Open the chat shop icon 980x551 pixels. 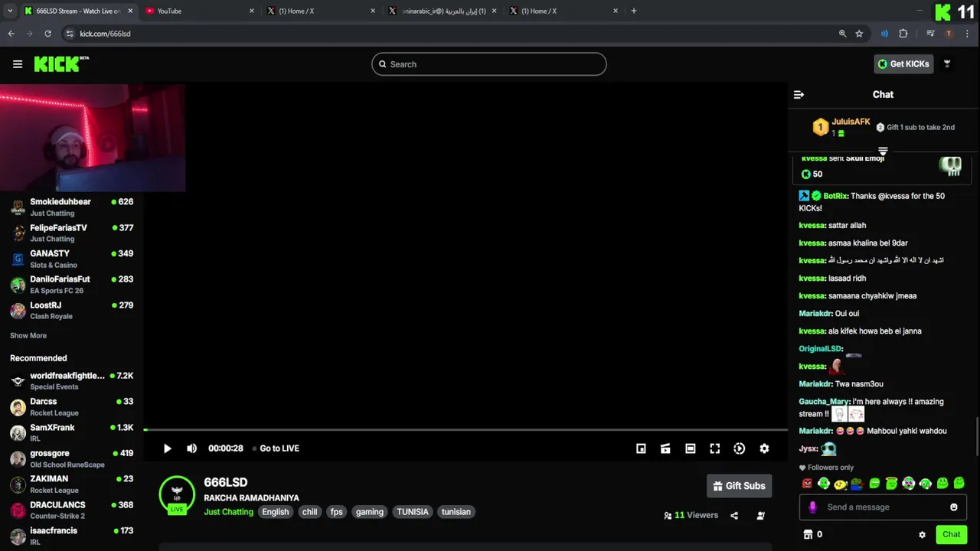point(807,534)
